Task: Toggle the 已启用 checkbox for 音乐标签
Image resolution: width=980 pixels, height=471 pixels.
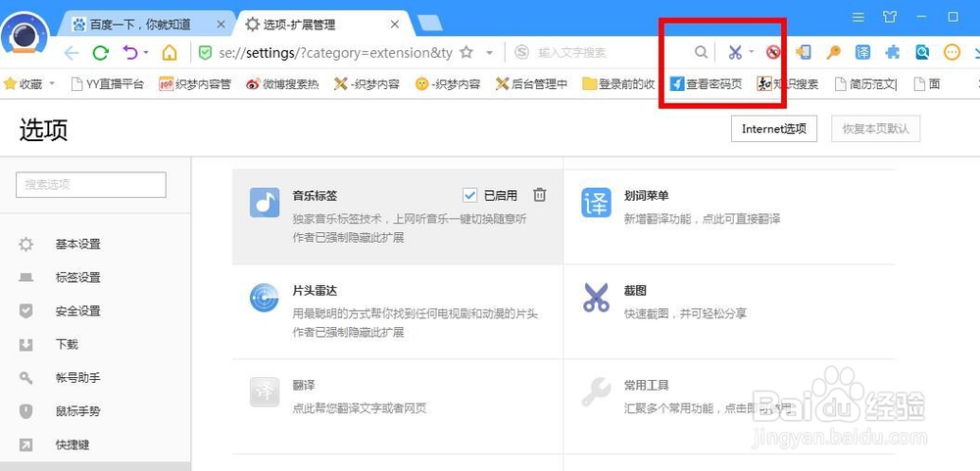Action: coord(470,196)
